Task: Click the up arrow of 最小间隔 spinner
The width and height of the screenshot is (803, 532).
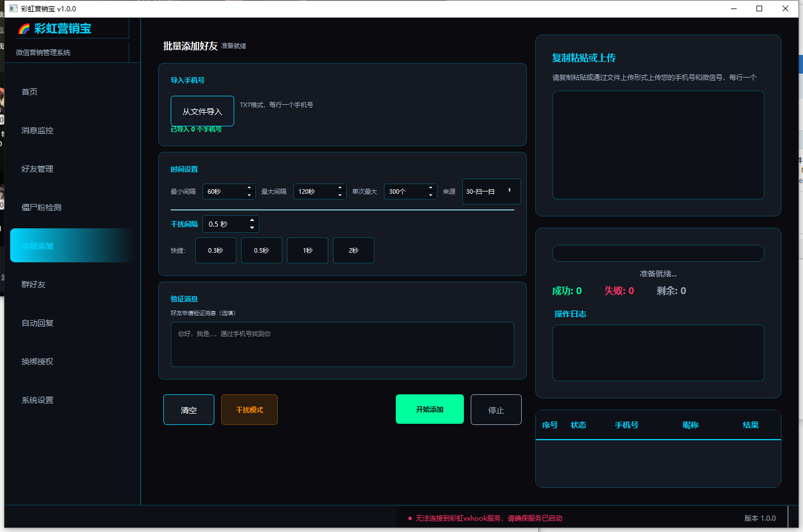Action: click(x=249, y=188)
